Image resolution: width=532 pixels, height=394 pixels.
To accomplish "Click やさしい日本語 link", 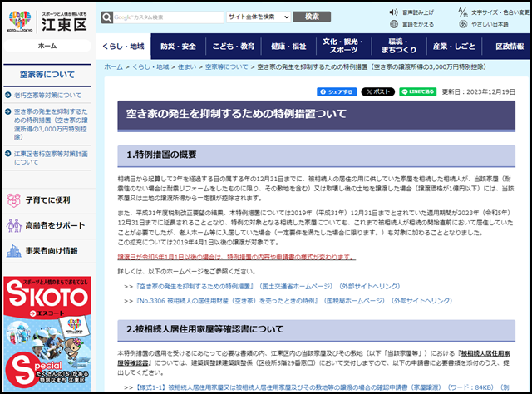I will click(490, 24).
